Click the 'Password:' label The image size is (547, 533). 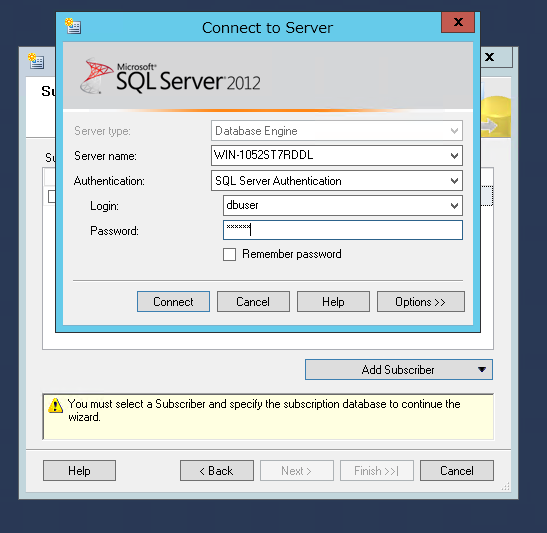(x=114, y=231)
